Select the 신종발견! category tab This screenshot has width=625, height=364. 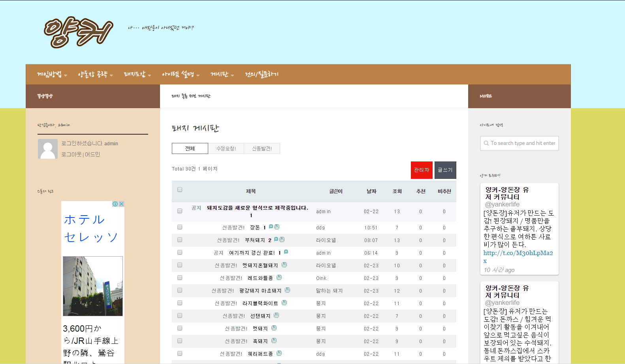click(262, 148)
